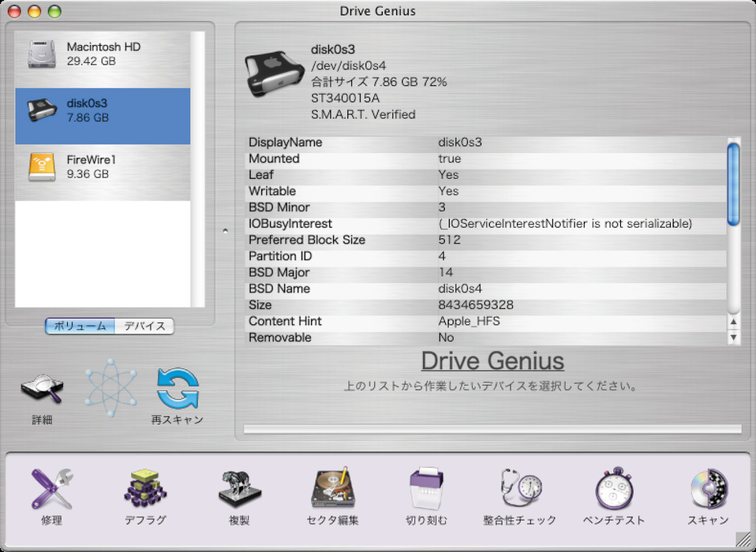Screen dimensions: 756x552
Task: Click the DisplayName row
Action: click(486, 142)
